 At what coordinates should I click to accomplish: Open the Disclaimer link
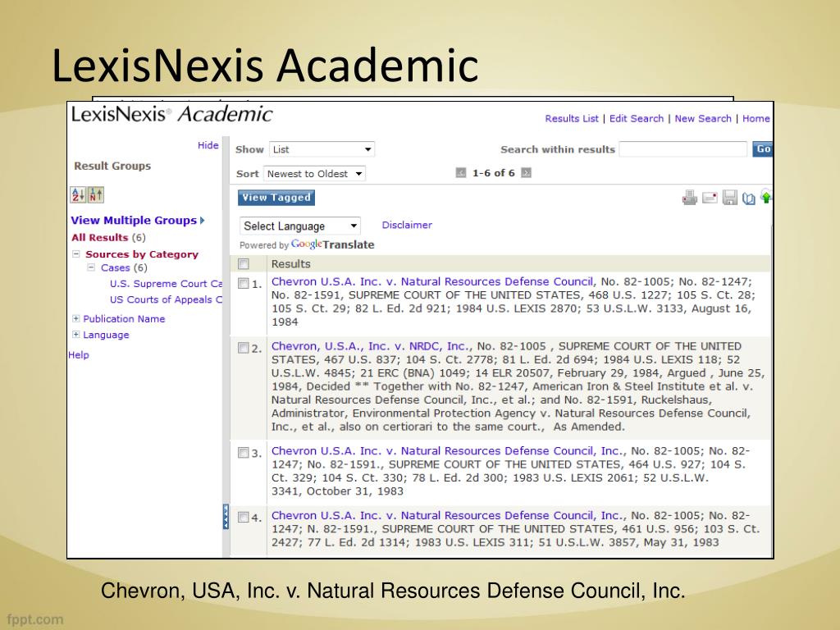point(407,225)
